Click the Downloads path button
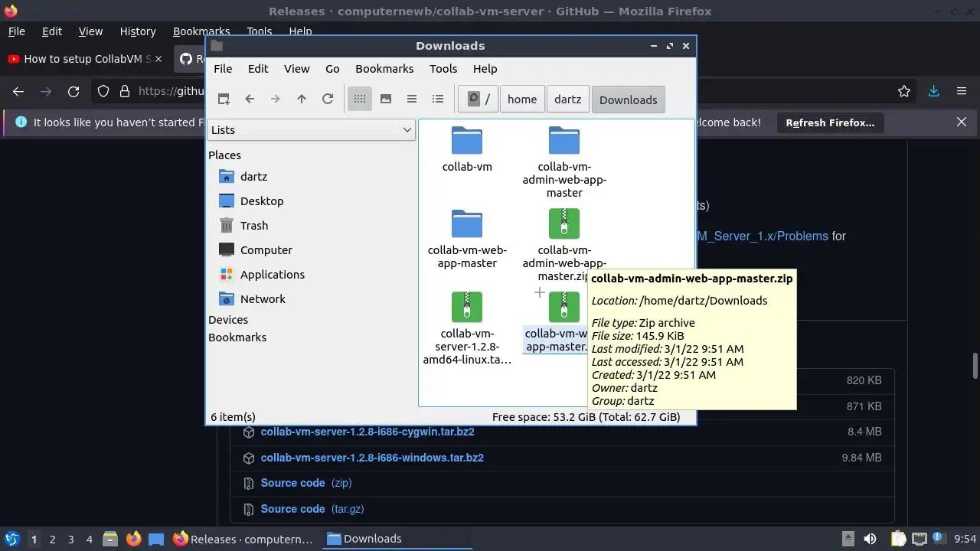 (629, 99)
